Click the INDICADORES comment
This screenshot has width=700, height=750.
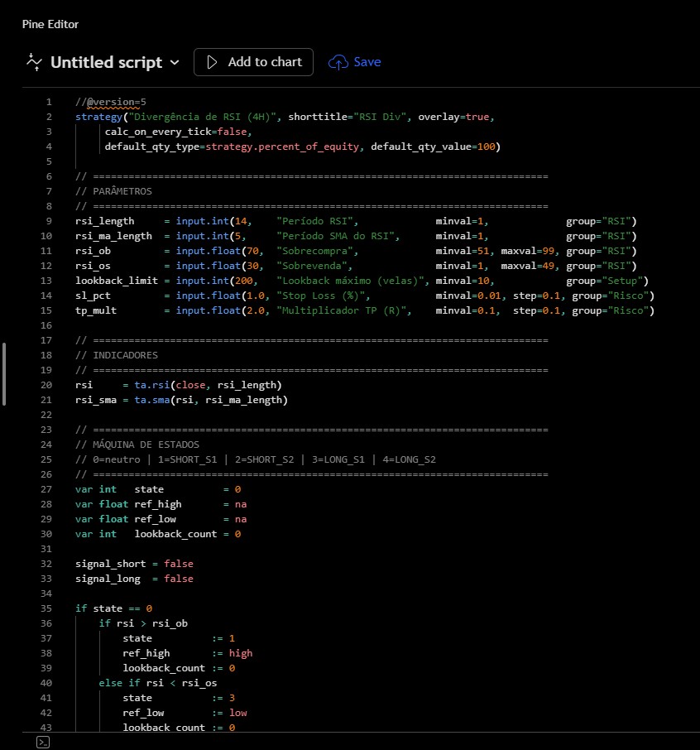tap(116, 355)
